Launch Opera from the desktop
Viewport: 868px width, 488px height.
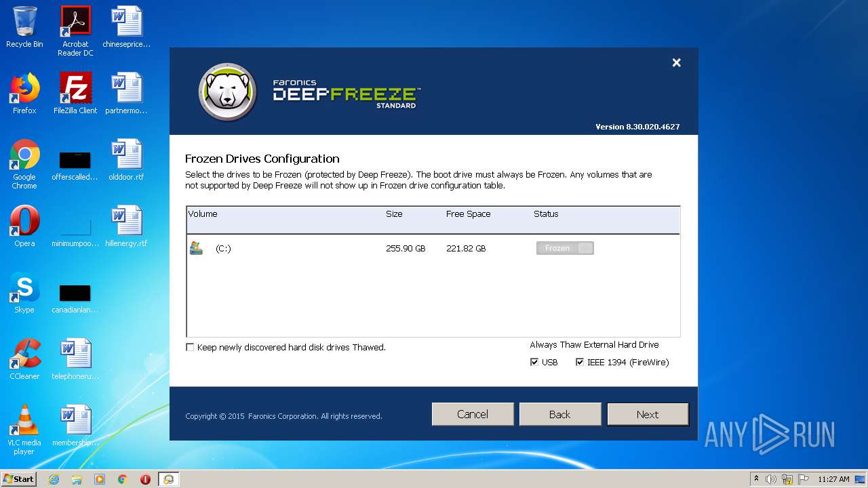click(24, 226)
